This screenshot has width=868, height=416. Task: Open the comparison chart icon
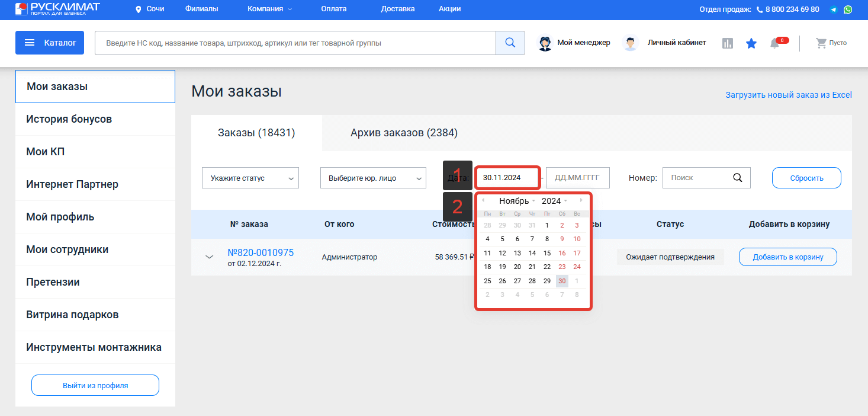coord(728,43)
